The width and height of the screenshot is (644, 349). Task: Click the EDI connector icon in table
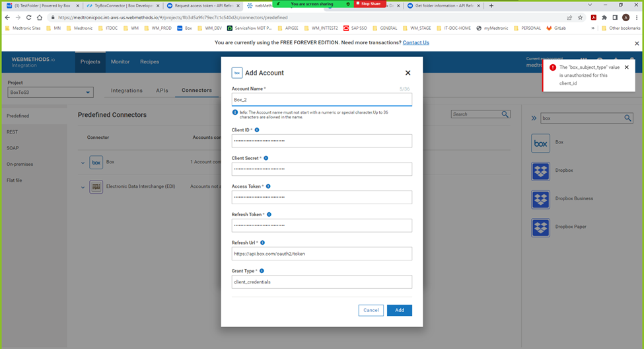96,186
